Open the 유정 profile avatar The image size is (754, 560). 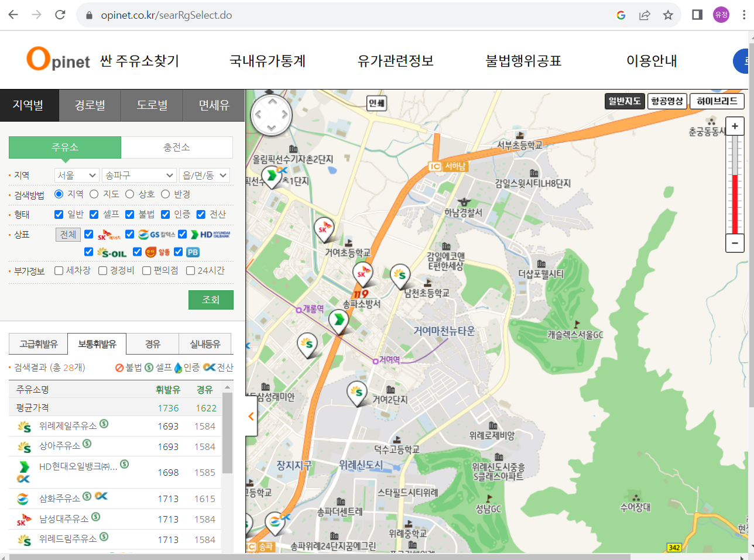coord(721,15)
